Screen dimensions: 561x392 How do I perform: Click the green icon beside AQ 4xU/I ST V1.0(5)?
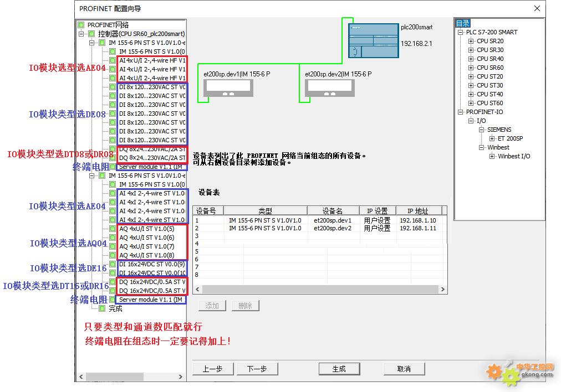pos(113,229)
